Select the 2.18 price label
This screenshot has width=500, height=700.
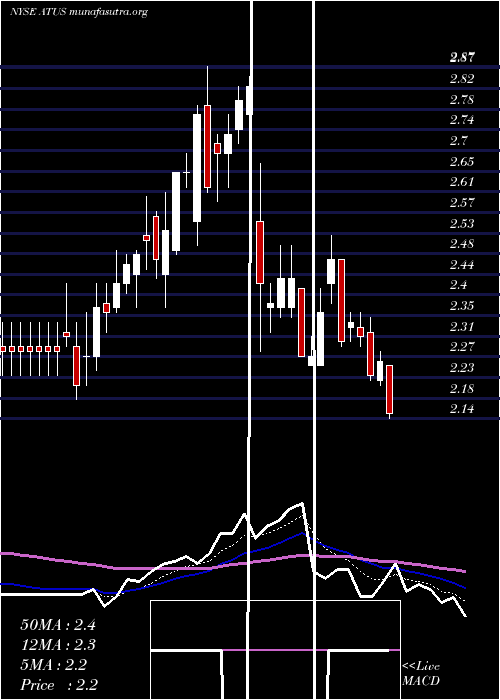462,388
